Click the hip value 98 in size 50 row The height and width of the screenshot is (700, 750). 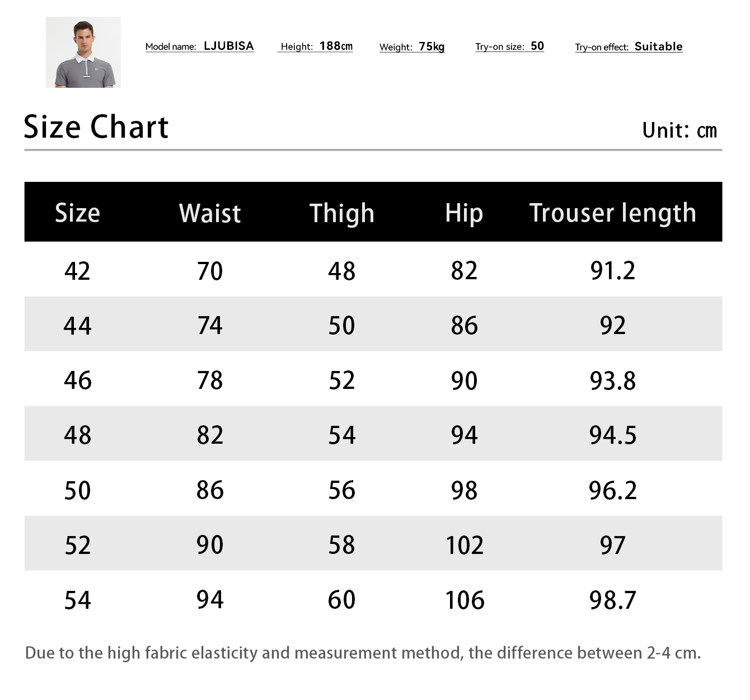pyautogui.click(x=464, y=491)
